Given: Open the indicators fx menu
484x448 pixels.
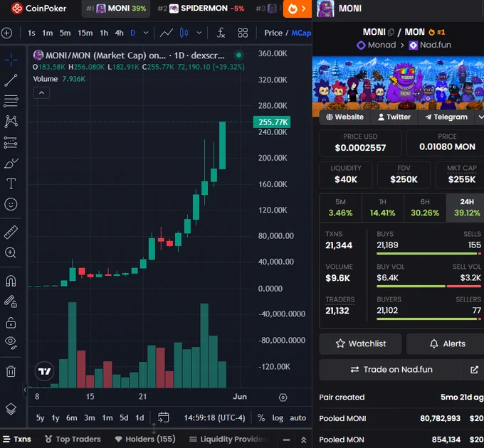Looking at the screenshot, I should pos(221,33).
